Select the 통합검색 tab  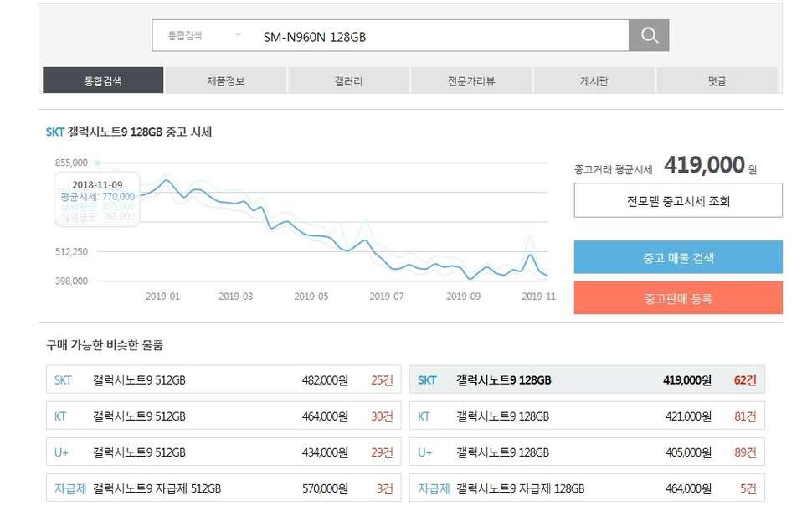point(103,80)
